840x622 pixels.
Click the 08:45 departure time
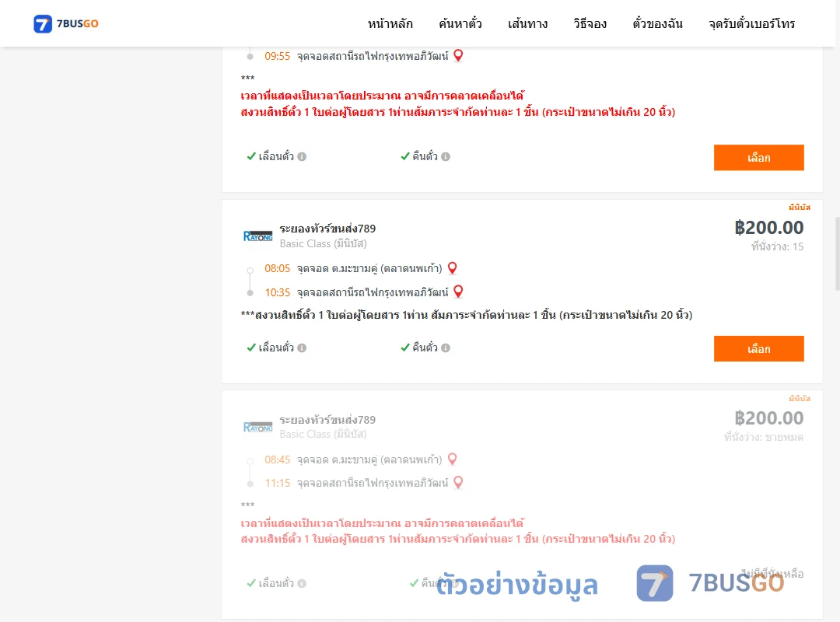click(x=277, y=460)
